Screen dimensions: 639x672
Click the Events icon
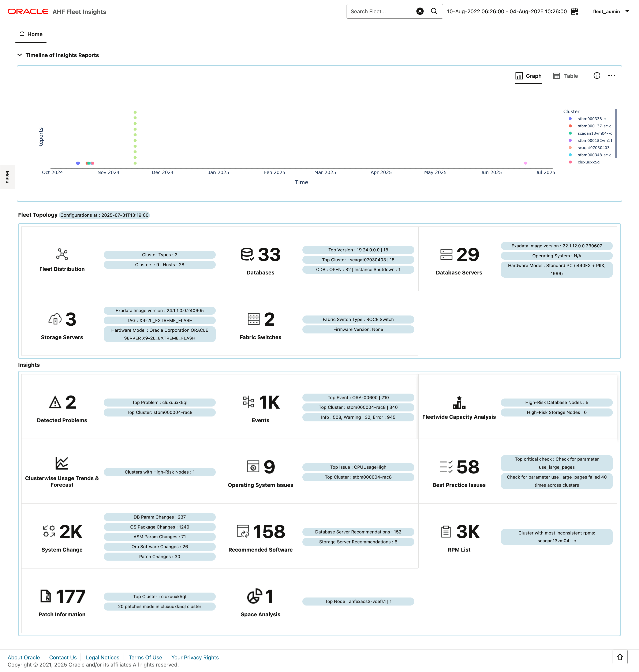tap(249, 402)
